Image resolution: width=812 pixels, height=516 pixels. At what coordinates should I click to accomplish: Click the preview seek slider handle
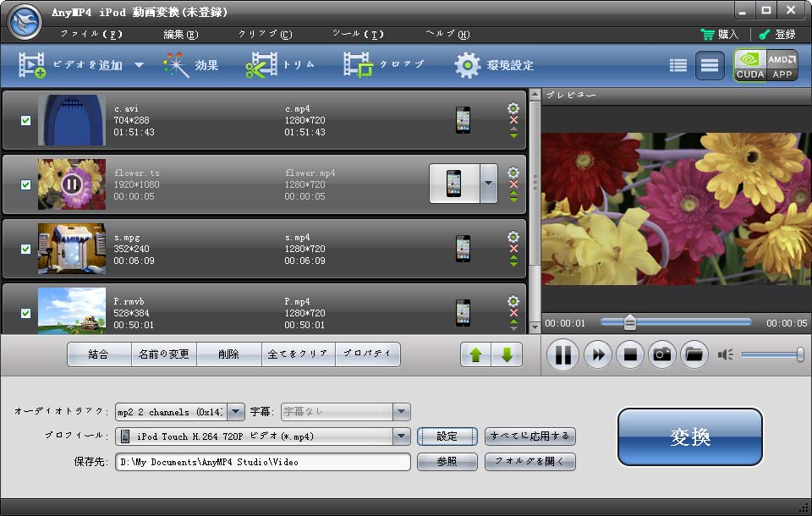pyautogui.click(x=629, y=322)
